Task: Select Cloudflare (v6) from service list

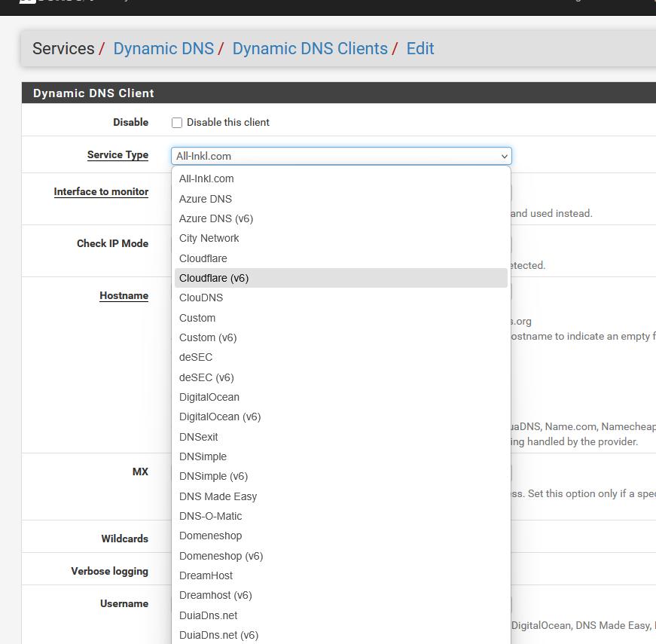Action: [214, 278]
